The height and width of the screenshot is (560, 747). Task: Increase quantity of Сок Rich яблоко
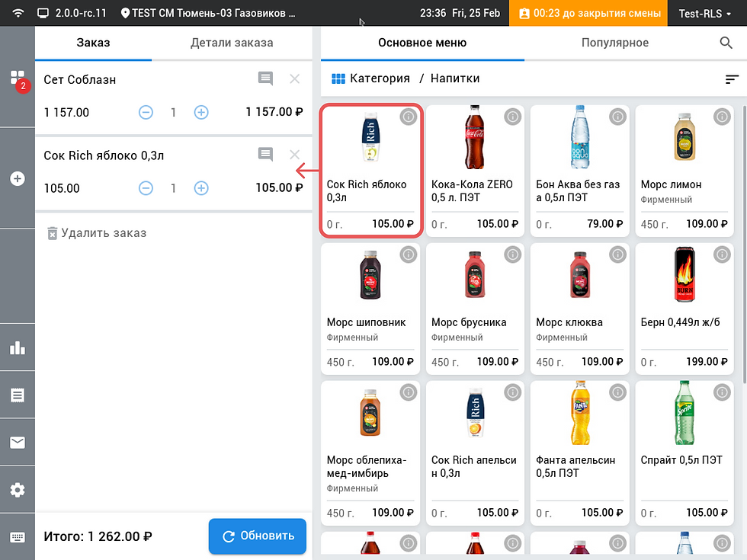[201, 188]
